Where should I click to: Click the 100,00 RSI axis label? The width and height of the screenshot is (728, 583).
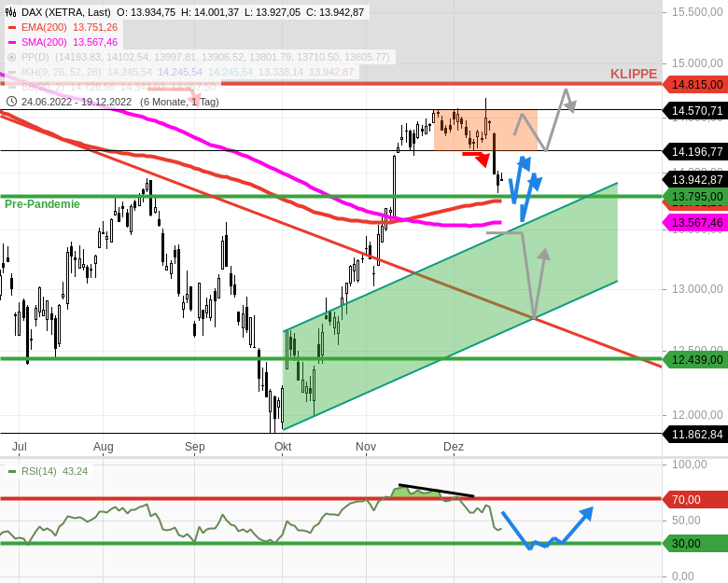[690, 465]
